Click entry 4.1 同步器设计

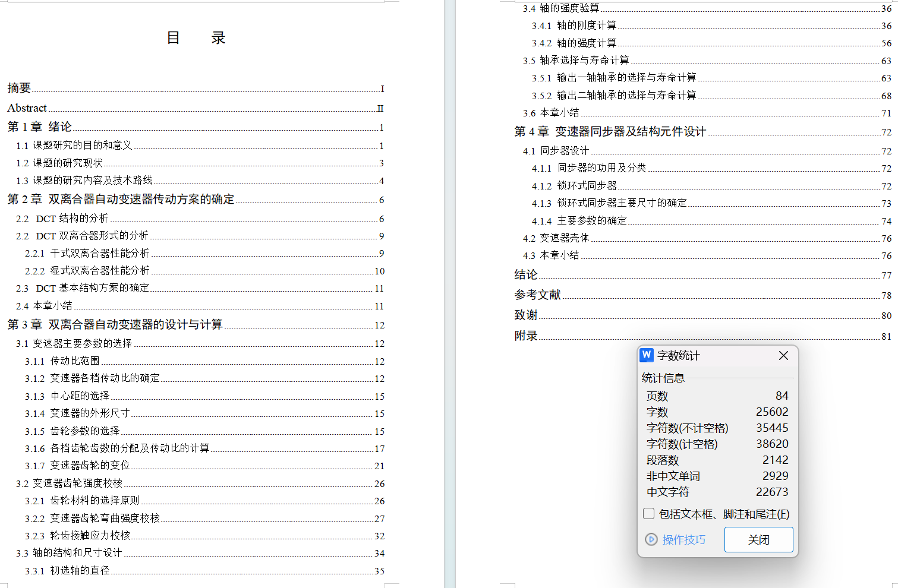(707, 150)
